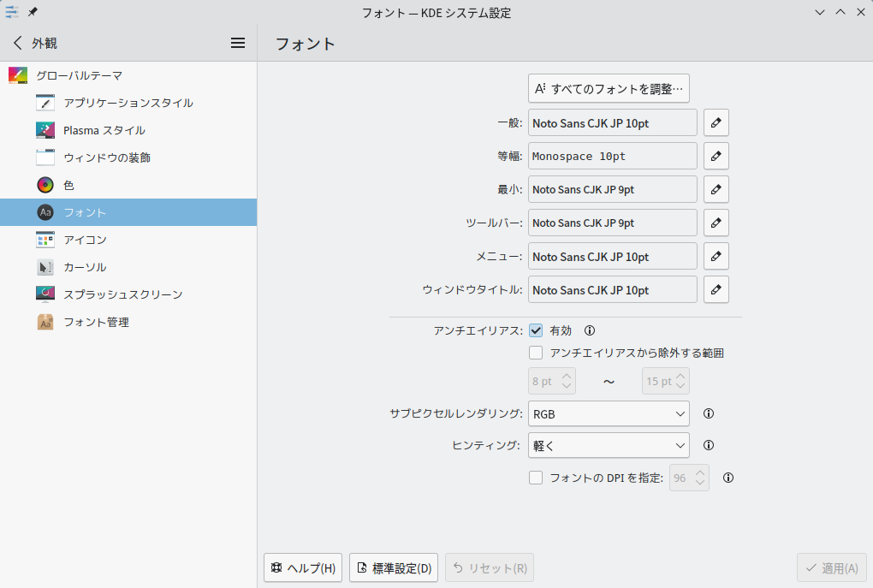Click the グローバルテーマ icon in sidebar
The height and width of the screenshot is (588, 873).
tap(18, 75)
